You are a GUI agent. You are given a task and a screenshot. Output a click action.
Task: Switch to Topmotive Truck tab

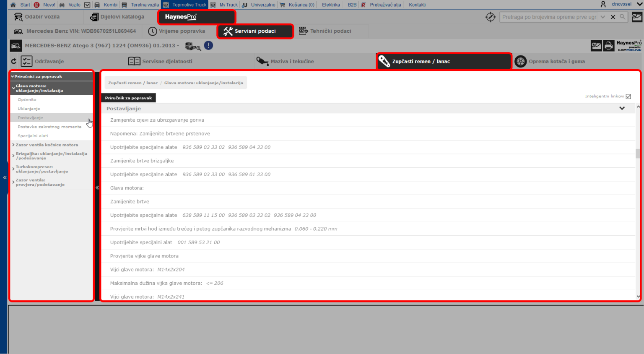coord(185,5)
